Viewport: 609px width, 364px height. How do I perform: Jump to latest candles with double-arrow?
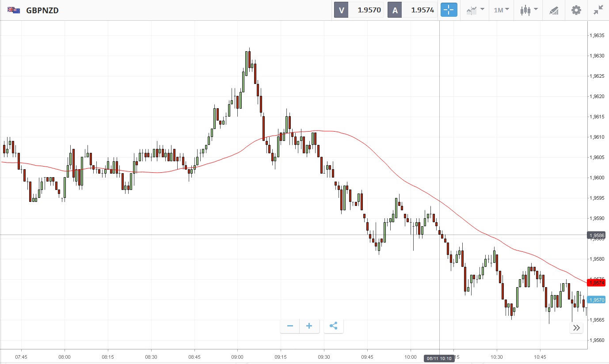coord(576,327)
